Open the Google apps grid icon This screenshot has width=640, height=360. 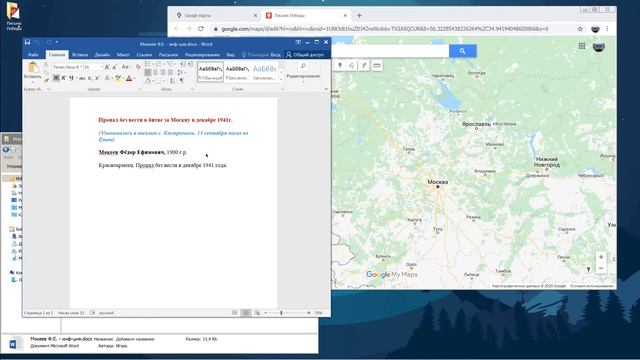click(x=582, y=46)
